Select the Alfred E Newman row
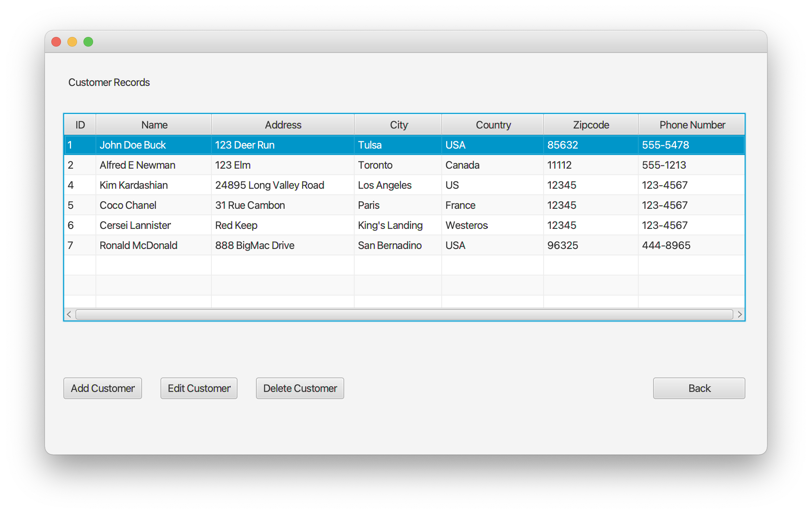The image size is (812, 514). pyautogui.click(x=137, y=165)
